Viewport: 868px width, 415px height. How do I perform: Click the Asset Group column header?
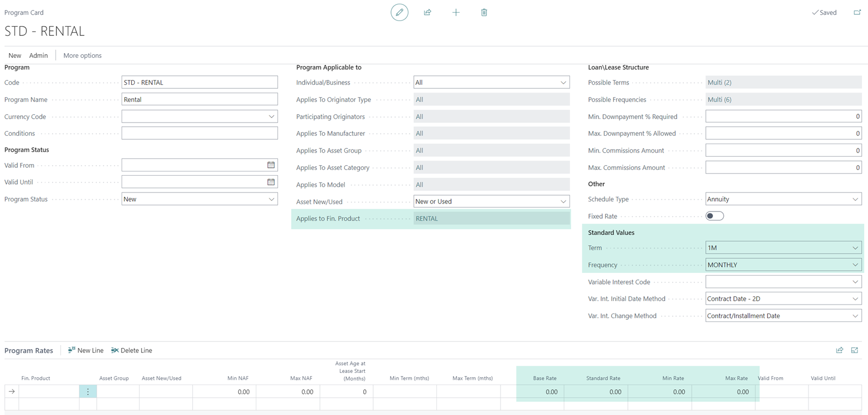pos(114,378)
